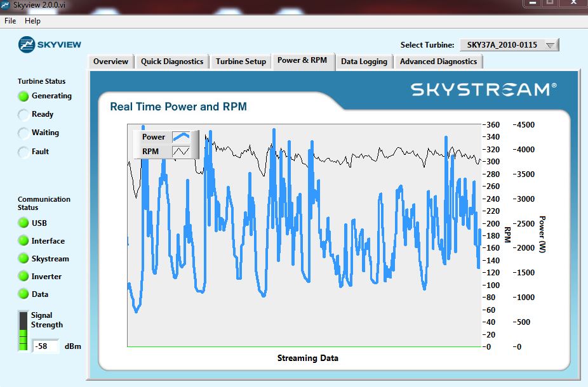The width and height of the screenshot is (588, 387).
Task: Open the File menu
Action: point(10,21)
